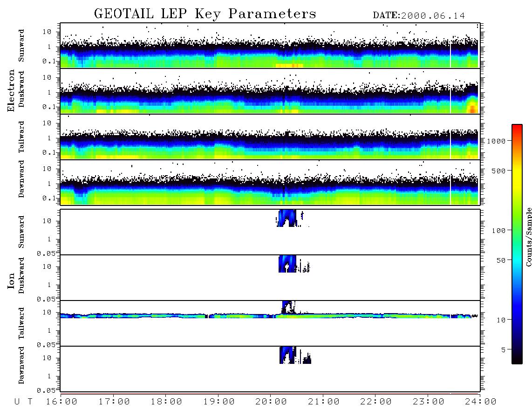Click the black bottom of the colorbar
Viewport: 532px width, 410px height.
517,358
